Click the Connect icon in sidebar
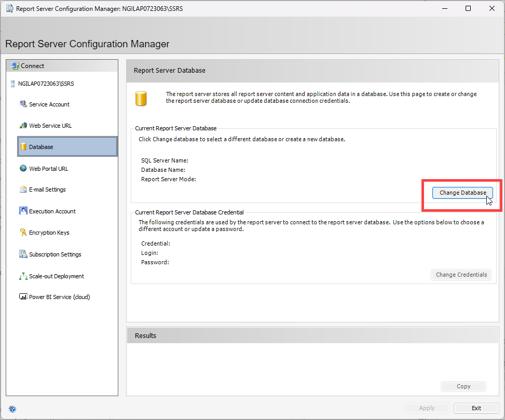Screen dimensions: 505x420 15,66
